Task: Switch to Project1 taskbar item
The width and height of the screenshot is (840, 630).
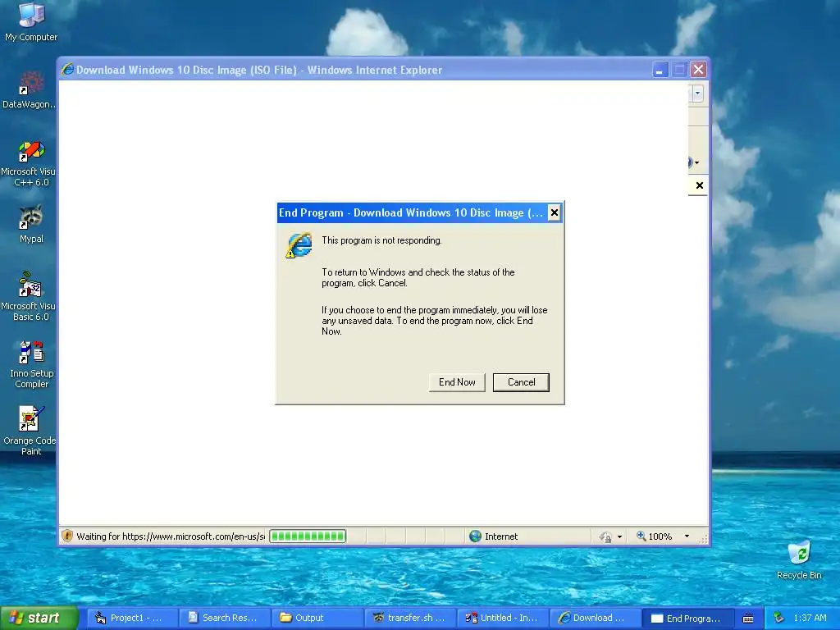Action: (x=133, y=619)
